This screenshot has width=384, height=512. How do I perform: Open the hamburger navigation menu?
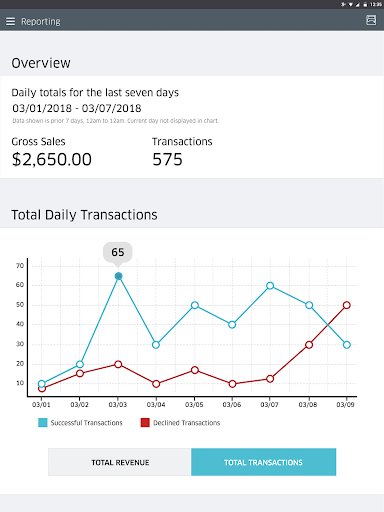pos(10,21)
